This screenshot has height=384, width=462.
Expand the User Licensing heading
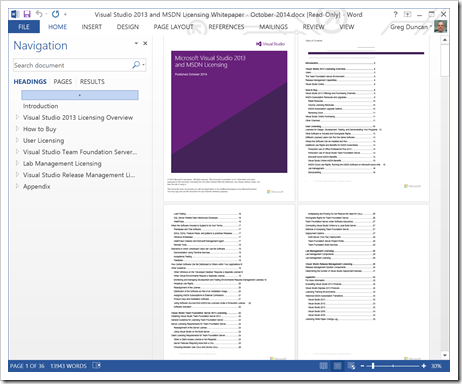click(x=17, y=140)
